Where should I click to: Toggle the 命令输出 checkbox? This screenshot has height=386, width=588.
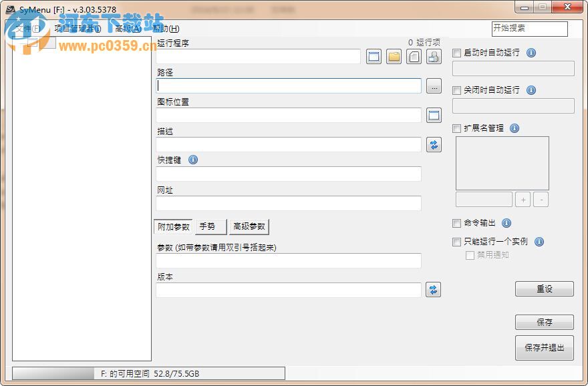point(457,224)
